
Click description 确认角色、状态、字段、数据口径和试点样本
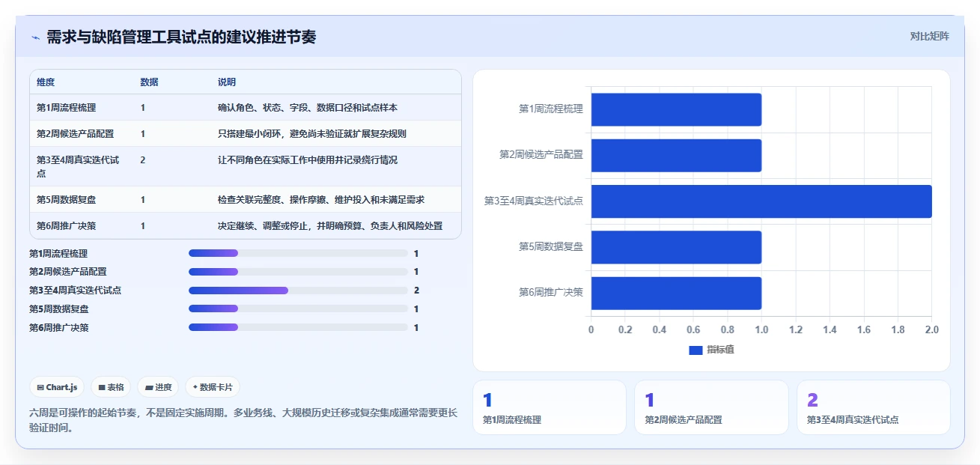coord(308,108)
